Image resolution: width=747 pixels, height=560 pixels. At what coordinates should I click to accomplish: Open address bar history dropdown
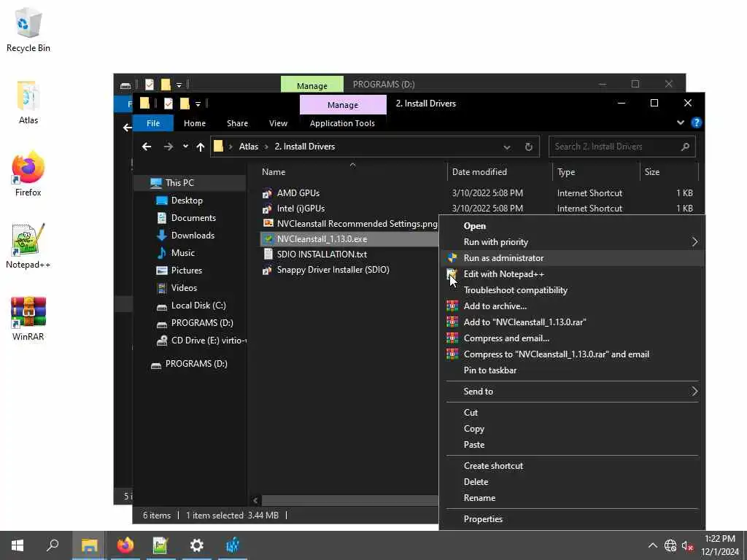point(507,147)
